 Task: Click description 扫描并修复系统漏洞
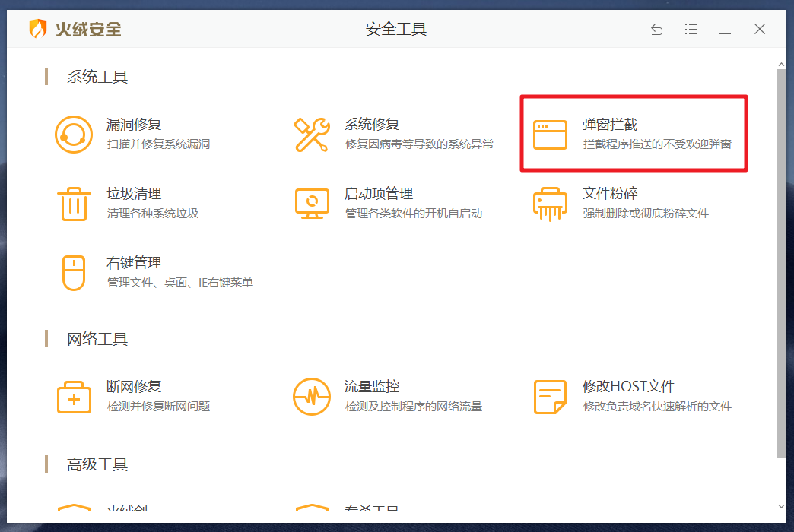click(158, 144)
